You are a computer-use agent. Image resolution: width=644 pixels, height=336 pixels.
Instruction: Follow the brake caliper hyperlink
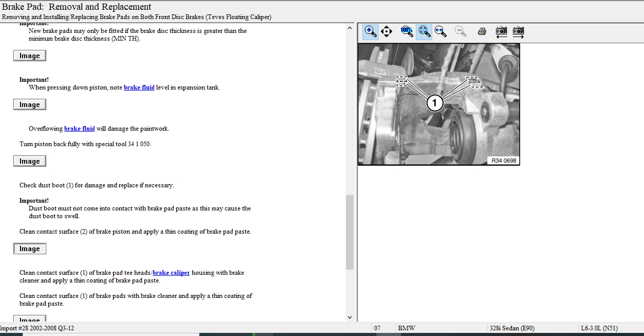click(171, 273)
